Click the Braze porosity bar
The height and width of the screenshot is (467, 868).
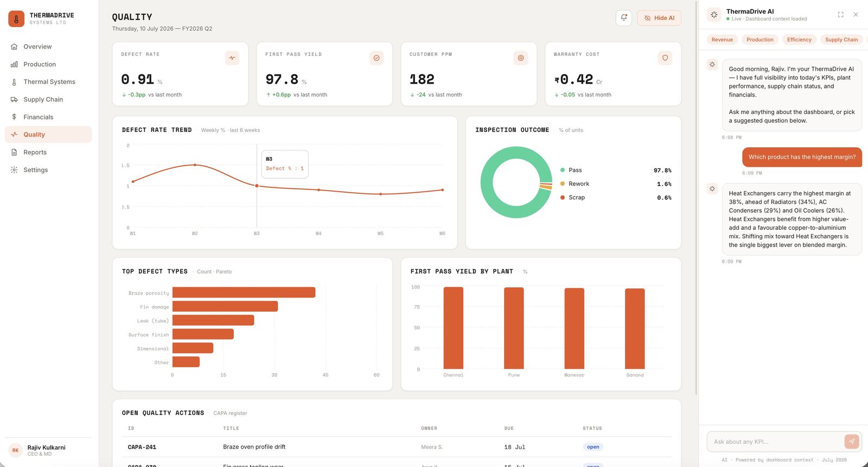[244, 293]
